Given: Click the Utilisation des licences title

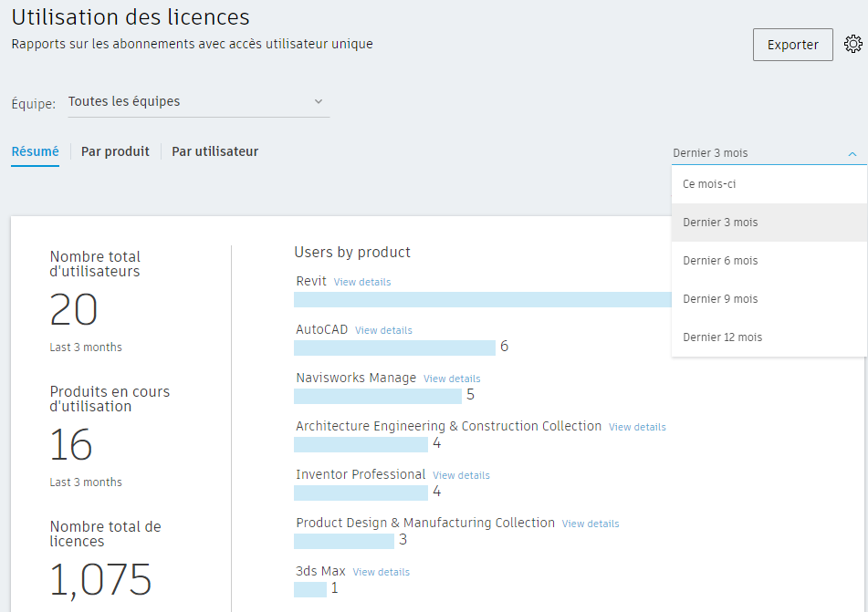Looking at the screenshot, I should [131, 17].
